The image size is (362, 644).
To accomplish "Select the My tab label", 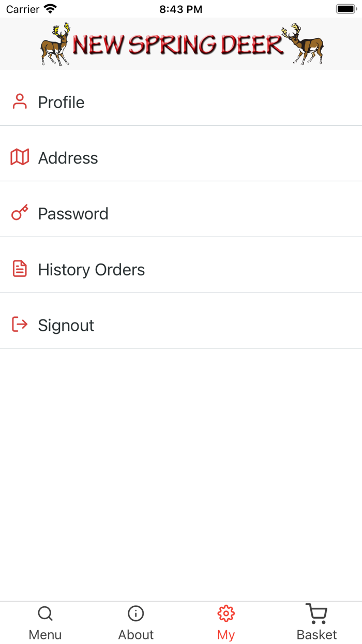I will [226, 635].
